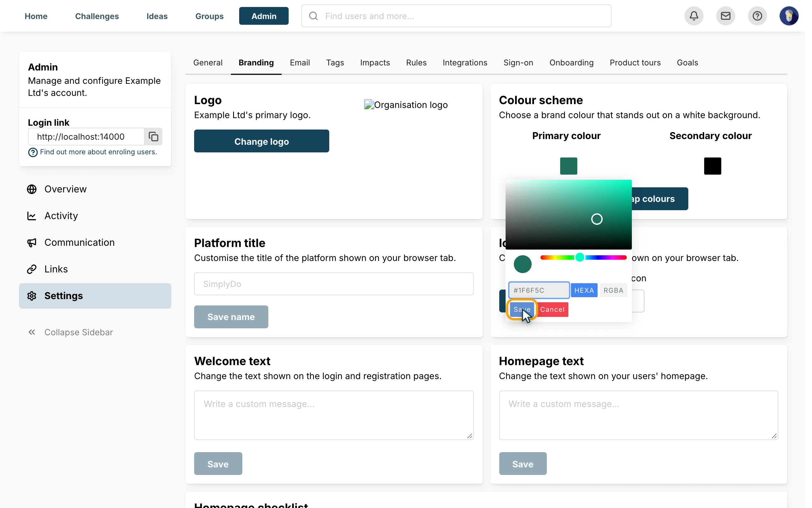812x508 pixels.
Task: Click the saturation area selector circle
Action: click(x=597, y=219)
